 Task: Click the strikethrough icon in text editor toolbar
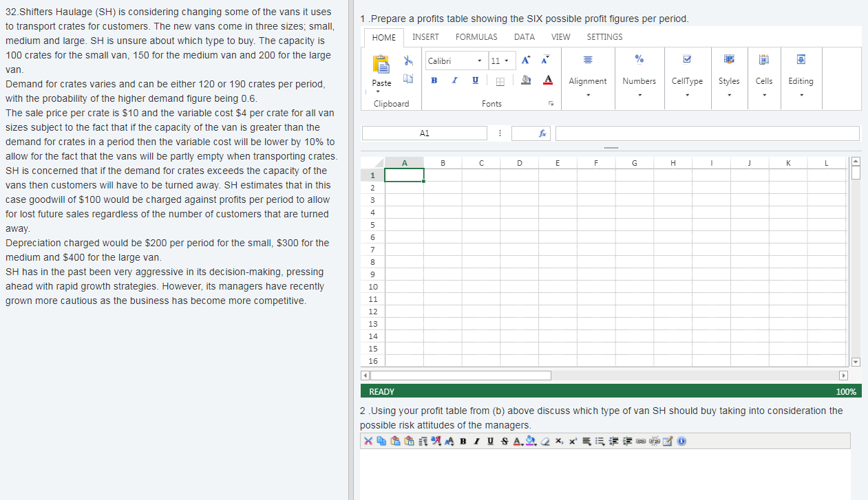(x=503, y=441)
